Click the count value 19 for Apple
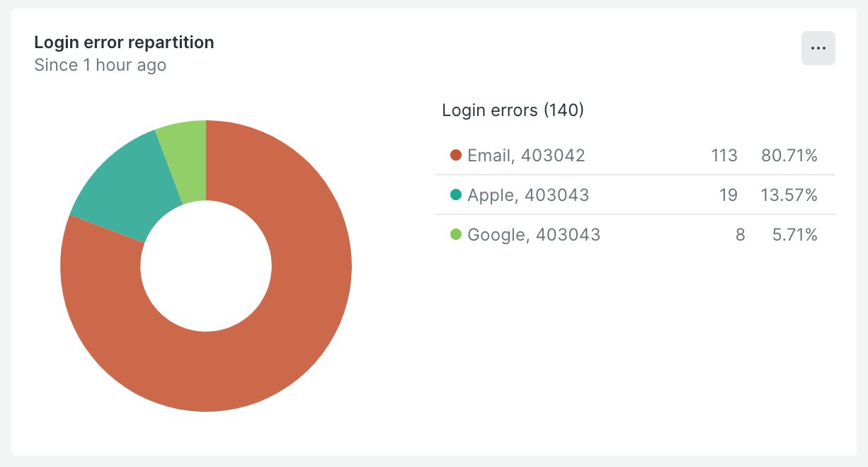The image size is (868, 467). pyautogui.click(x=728, y=195)
